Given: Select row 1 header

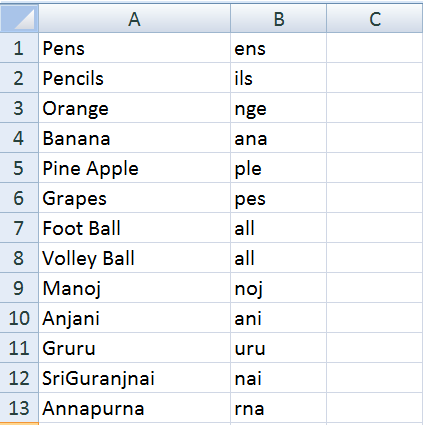Looking at the screenshot, I should click(x=19, y=48).
